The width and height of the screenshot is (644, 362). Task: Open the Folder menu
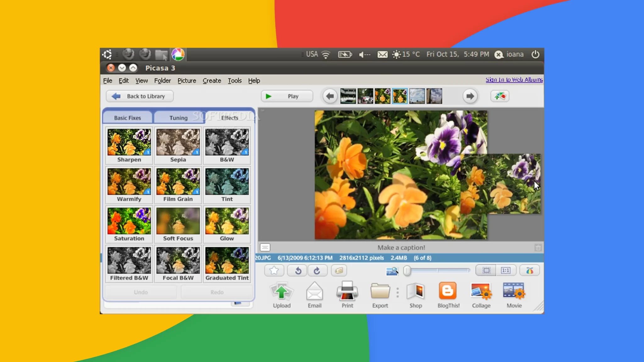point(163,80)
